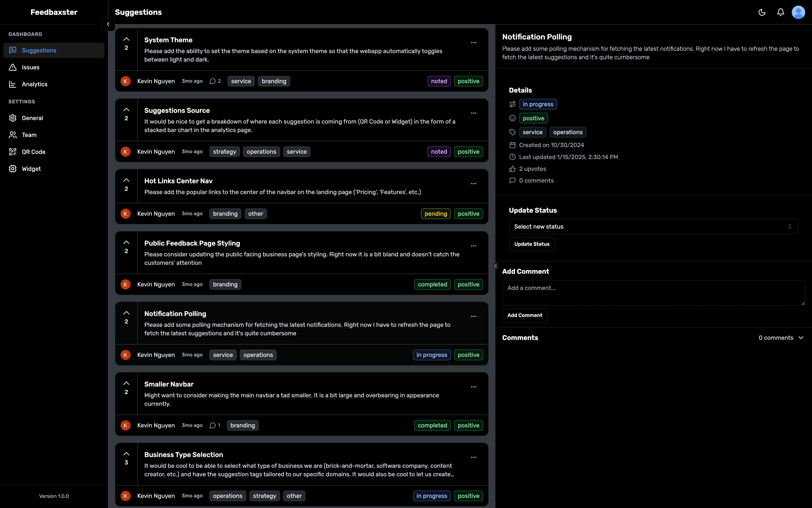Click the Add Comment button
The height and width of the screenshot is (508, 812).
(x=525, y=315)
